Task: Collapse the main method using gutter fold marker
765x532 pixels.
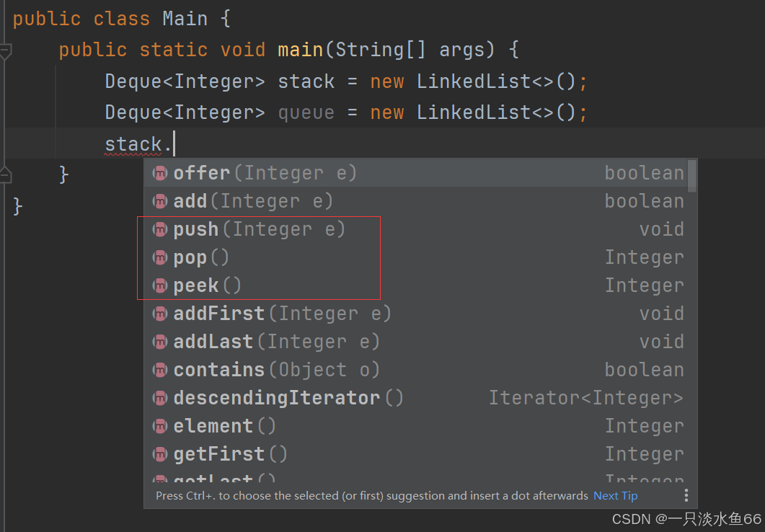Action: click(6, 50)
